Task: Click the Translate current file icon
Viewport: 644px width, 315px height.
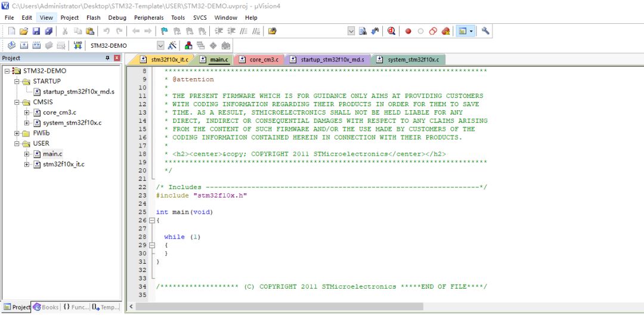Action: point(11,45)
